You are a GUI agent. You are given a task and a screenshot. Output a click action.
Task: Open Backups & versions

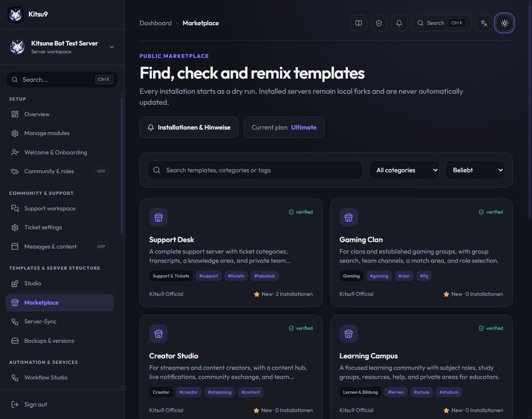click(x=60, y=340)
